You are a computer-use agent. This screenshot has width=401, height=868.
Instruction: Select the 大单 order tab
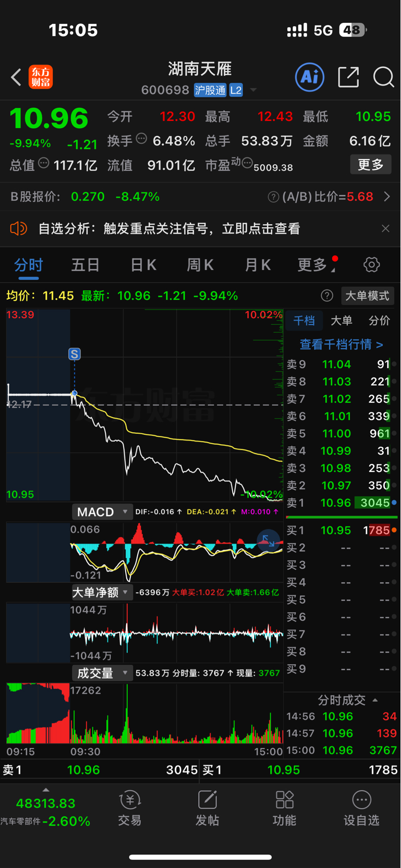tap(342, 321)
